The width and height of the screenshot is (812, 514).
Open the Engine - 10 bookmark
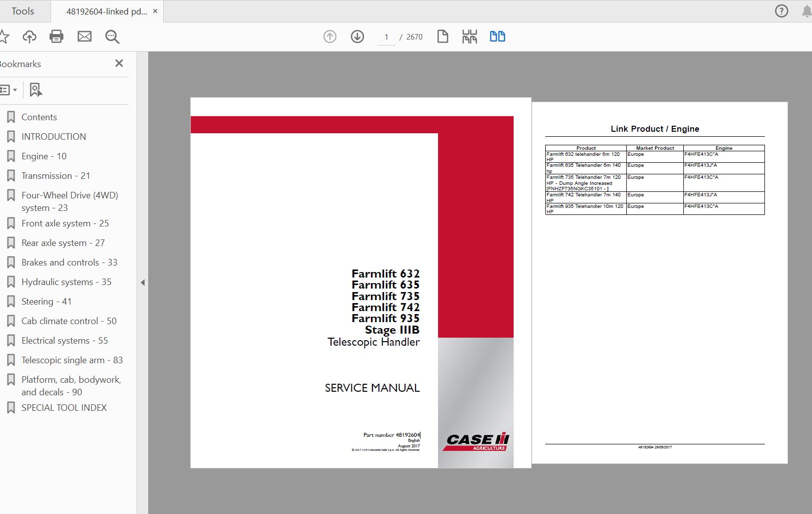(x=44, y=156)
